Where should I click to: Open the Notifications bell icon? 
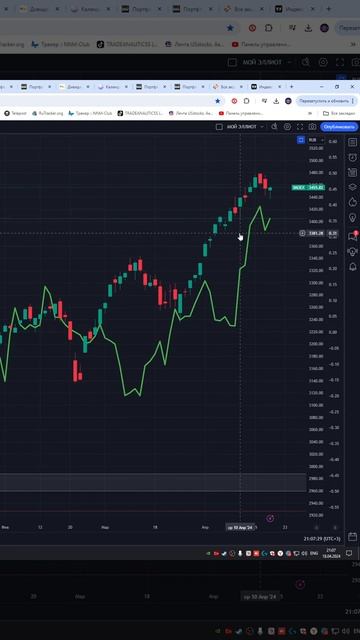click(352, 267)
